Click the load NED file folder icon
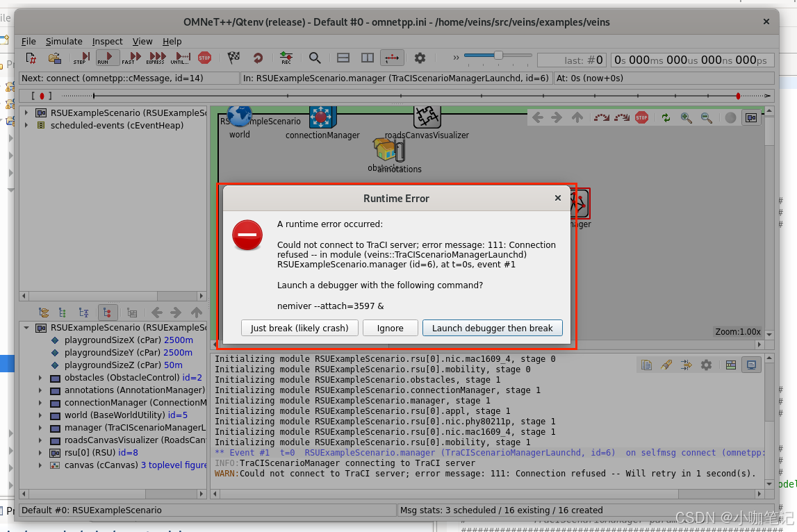The image size is (797, 532). pyautogui.click(x=54, y=58)
